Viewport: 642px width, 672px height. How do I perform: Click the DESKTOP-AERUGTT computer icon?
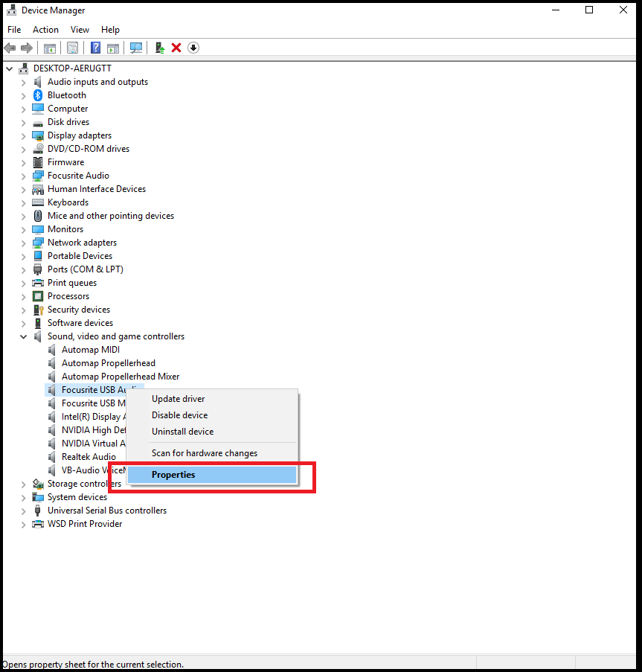[24, 68]
